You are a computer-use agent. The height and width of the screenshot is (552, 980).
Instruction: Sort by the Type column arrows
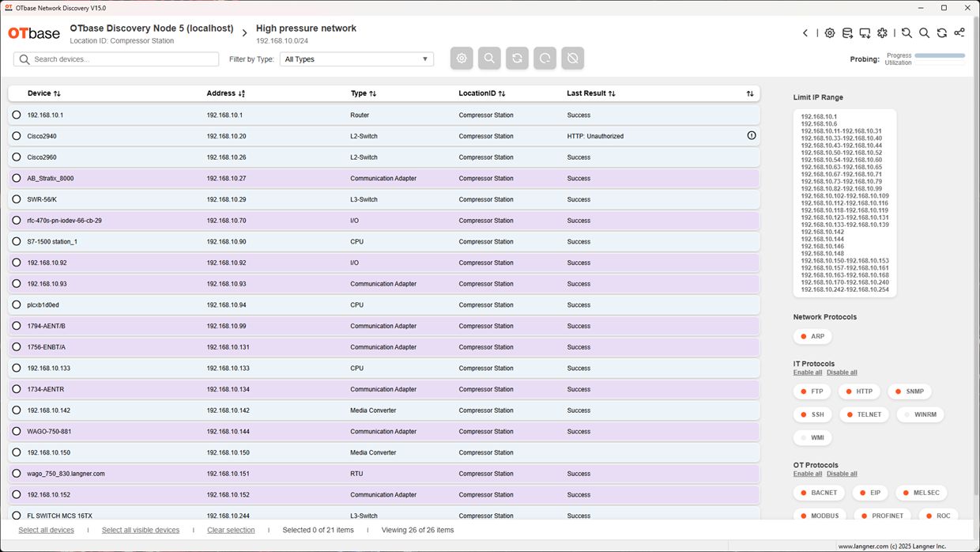(x=373, y=93)
